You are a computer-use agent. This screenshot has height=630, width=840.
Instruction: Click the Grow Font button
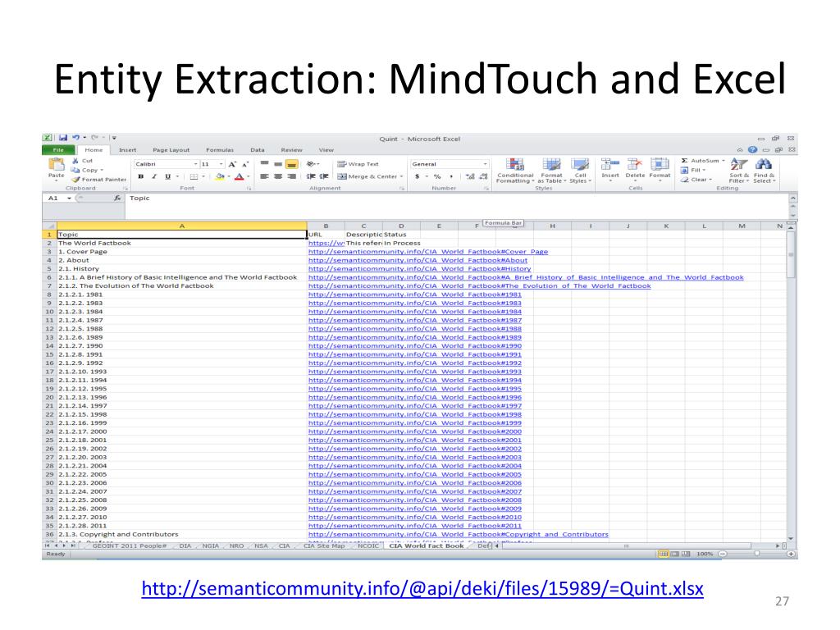(x=232, y=164)
